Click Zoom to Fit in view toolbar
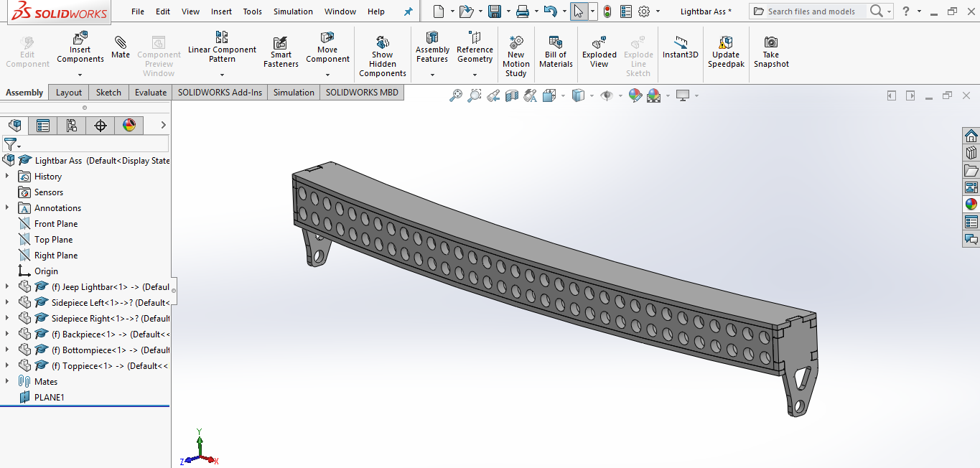 (456, 95)
